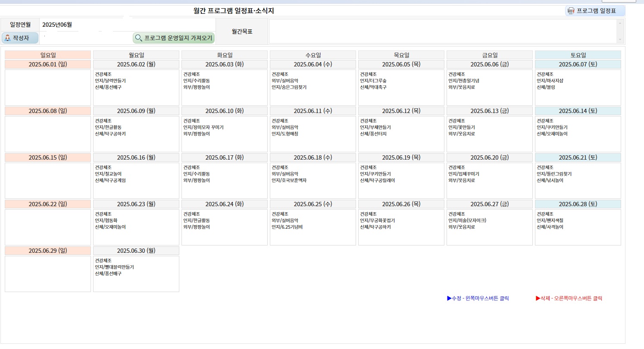Click the 2025.06.15 (일) date header
The height and width of the screenshot is (349, 644).
coord(48,157)
